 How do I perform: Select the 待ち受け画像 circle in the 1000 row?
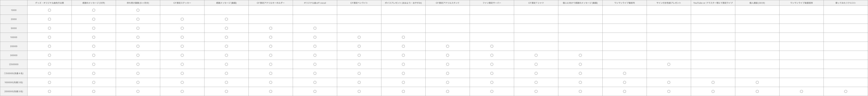tap(138, 10)
